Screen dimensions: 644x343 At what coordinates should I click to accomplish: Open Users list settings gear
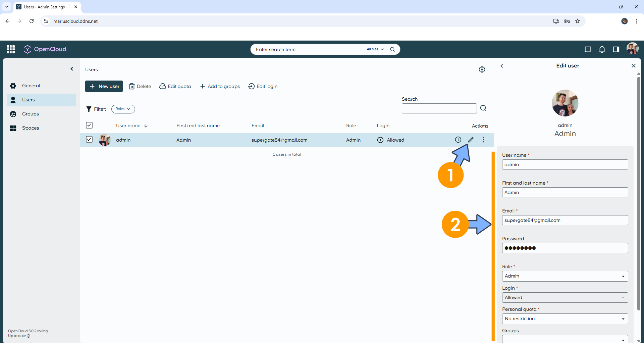pos(482,69)
